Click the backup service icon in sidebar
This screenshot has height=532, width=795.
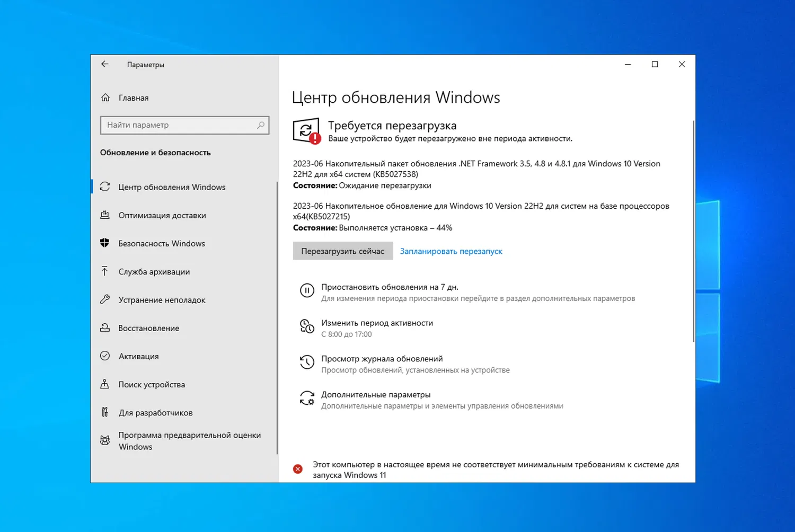click(x=105, y=271)
